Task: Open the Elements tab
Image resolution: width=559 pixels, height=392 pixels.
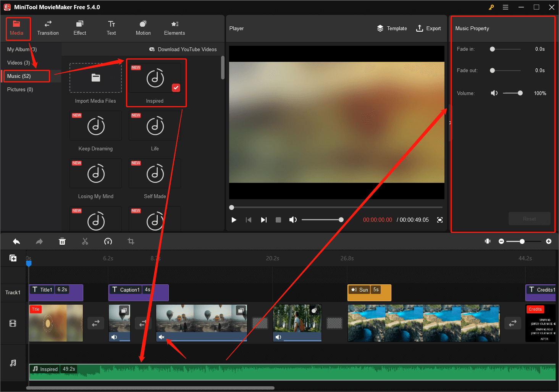Action: pyautogui.click(x=174, y=28)
